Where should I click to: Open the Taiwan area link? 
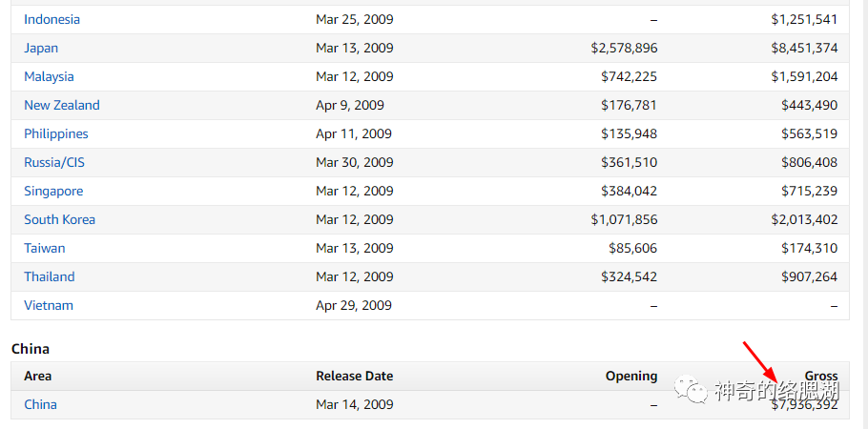coord(44,248)
